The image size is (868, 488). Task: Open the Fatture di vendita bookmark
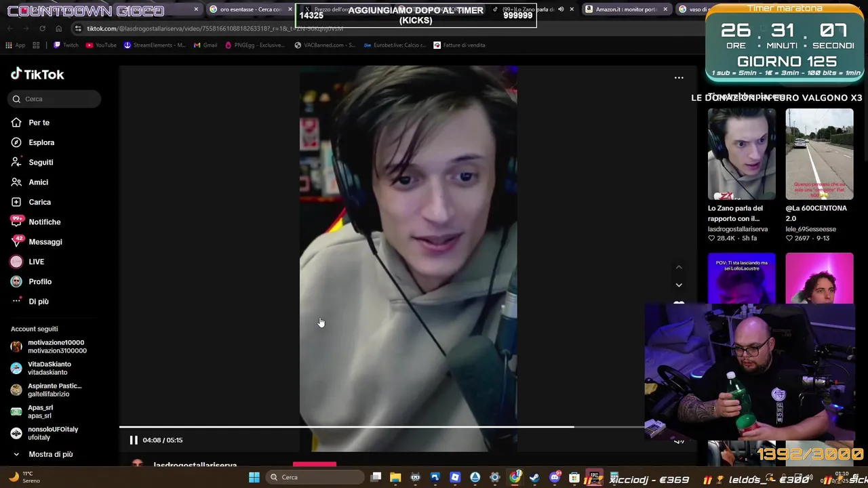(460, 45)
